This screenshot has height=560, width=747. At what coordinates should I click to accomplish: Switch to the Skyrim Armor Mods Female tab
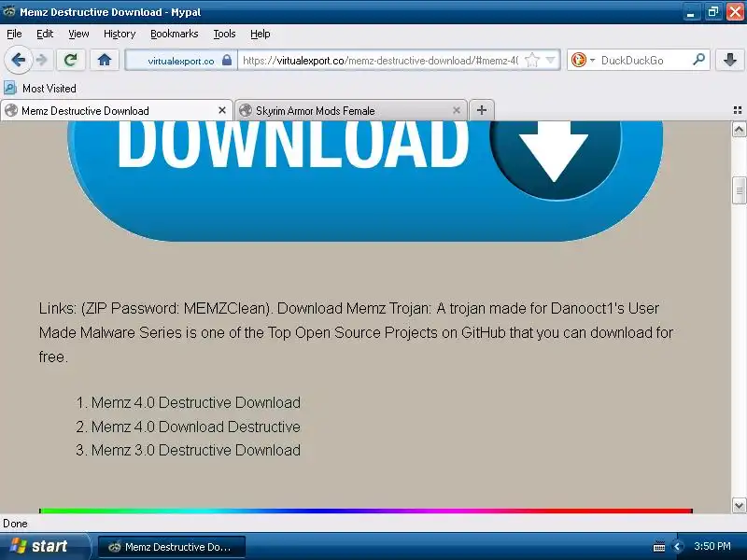(351, 110)
